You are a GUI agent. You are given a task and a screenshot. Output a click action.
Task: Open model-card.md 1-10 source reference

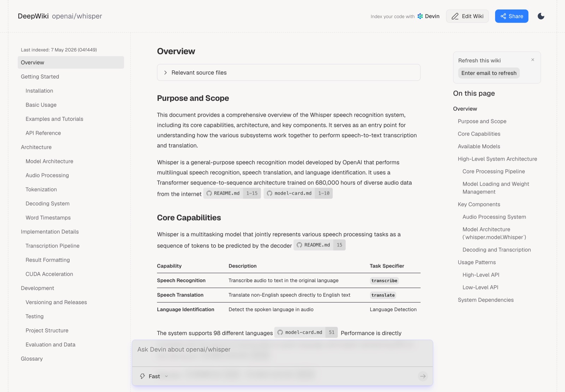pyautogui.click(x=298, y=193)
